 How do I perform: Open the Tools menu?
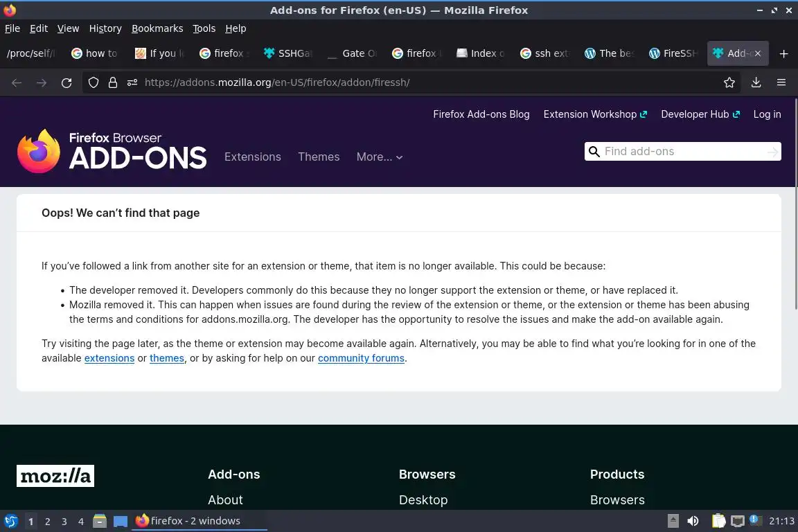[x=204, y=28]
